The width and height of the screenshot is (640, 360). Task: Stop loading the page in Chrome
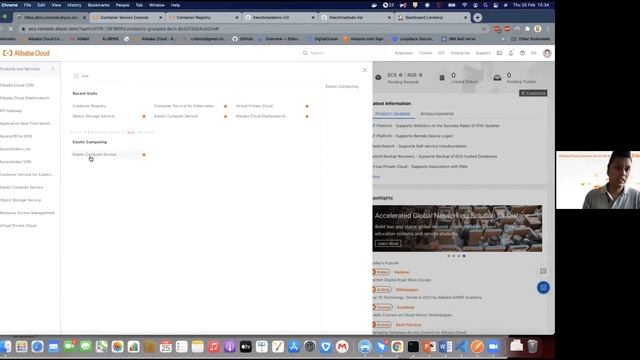click(x=11, y=29)
